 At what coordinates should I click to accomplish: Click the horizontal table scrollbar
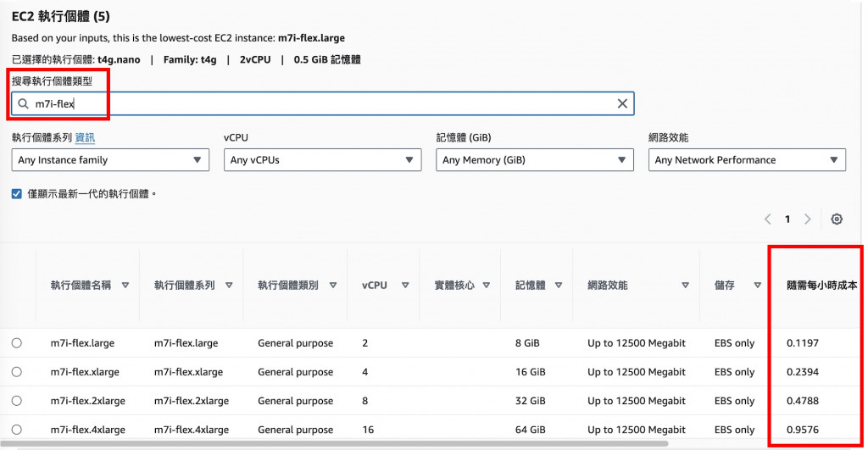click(x=339, y=443)
